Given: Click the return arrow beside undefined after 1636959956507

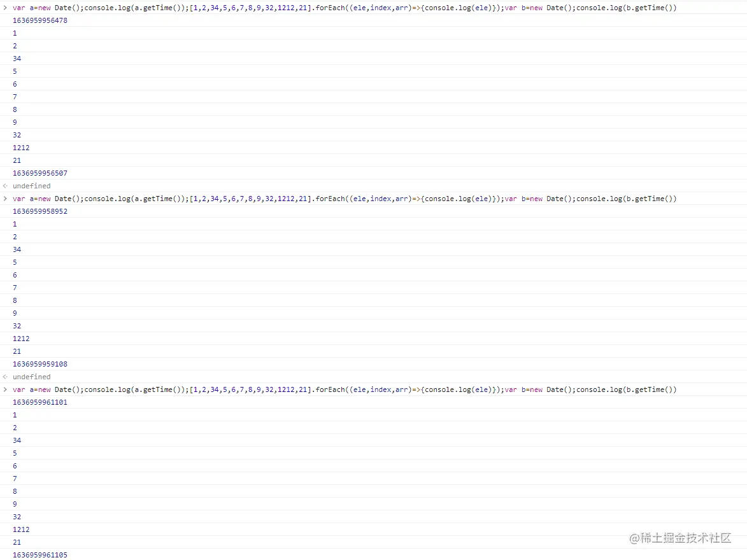Looking at the screenshot, I should pyautogui.click(x=5, y=186).
